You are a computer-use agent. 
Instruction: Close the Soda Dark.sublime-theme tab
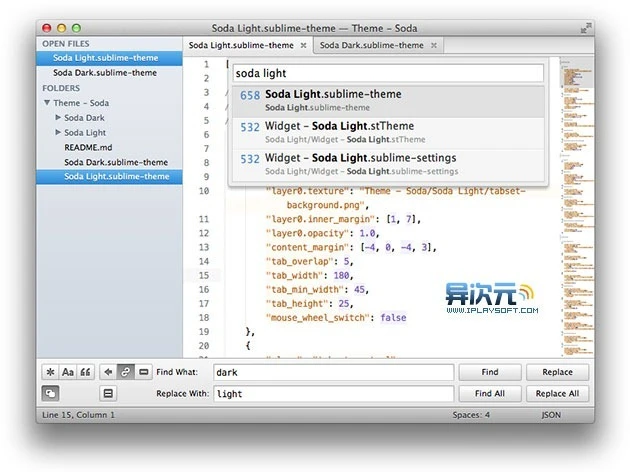point(432,45)
